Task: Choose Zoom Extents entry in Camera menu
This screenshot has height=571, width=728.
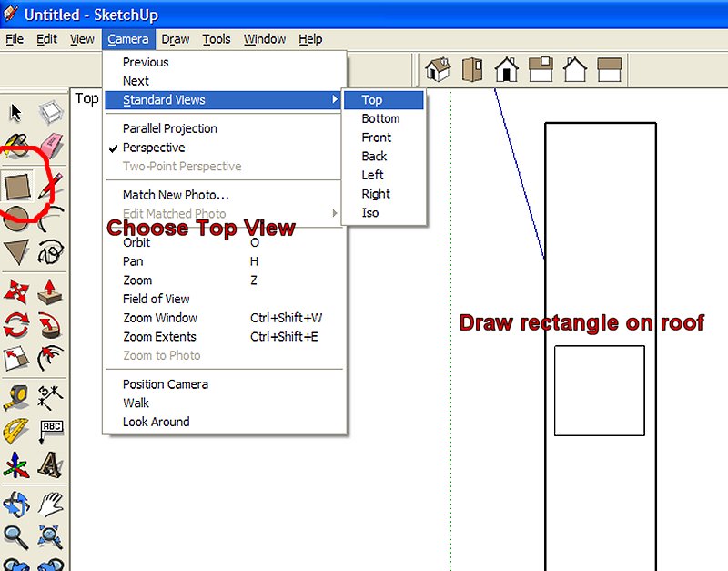Action: coord(224,337)
